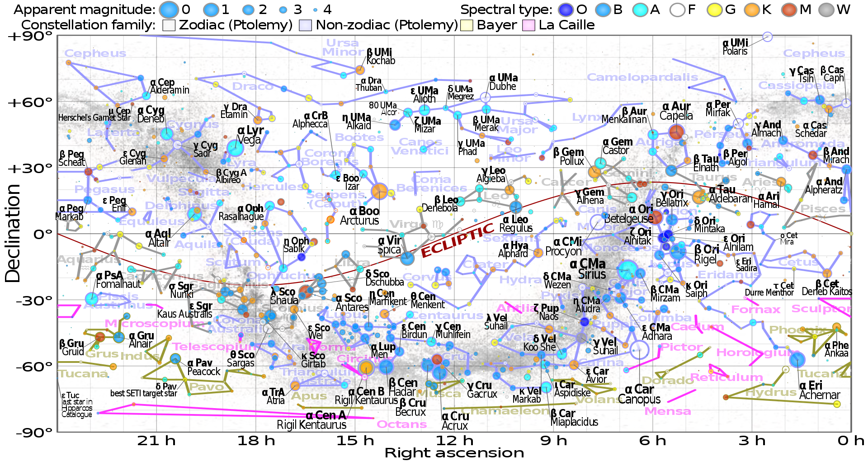Click the magnitude 4 legend dot

tap(315, 9)
